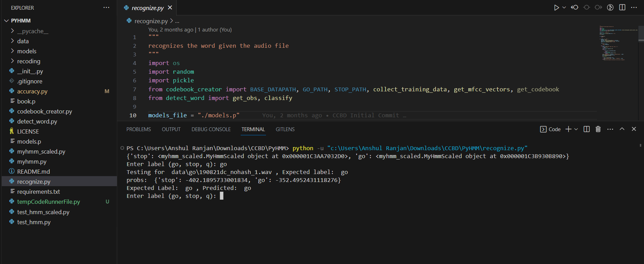Close the recognize.py editor tab
Viewport: 644px width, 264px height.
coord(170,8)
